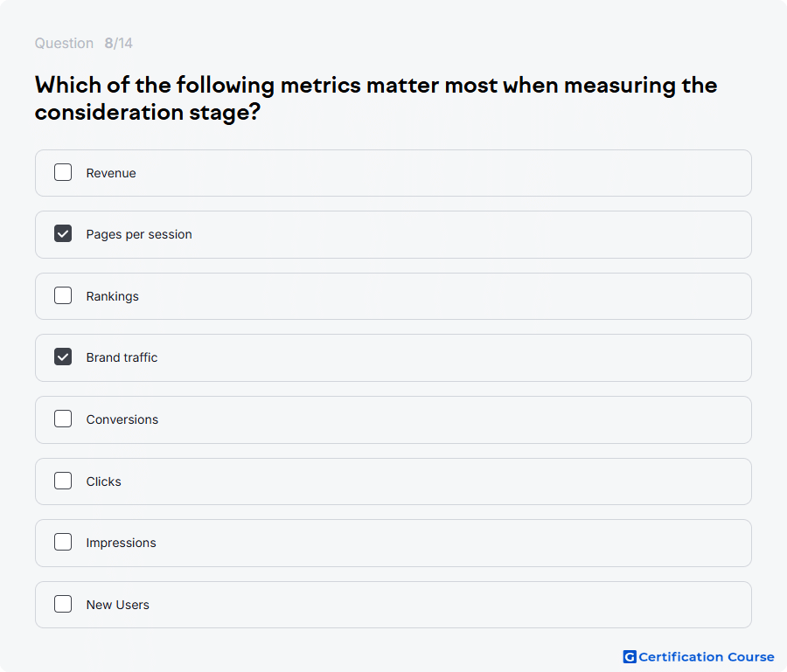Pick the Impressions answer text
The height and width of the screenshot is (672, 787).
(121, 544)
